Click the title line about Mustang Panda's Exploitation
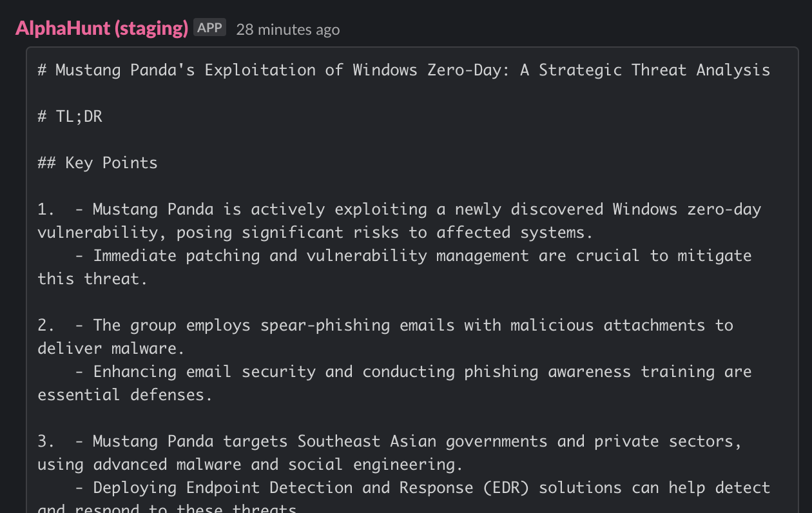Viewport: 812px width, 513px height. click(x=404, y=70)
